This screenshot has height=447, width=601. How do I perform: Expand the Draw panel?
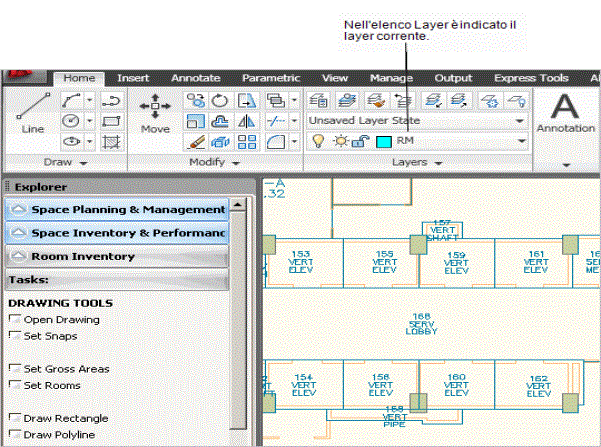[65, 163]
